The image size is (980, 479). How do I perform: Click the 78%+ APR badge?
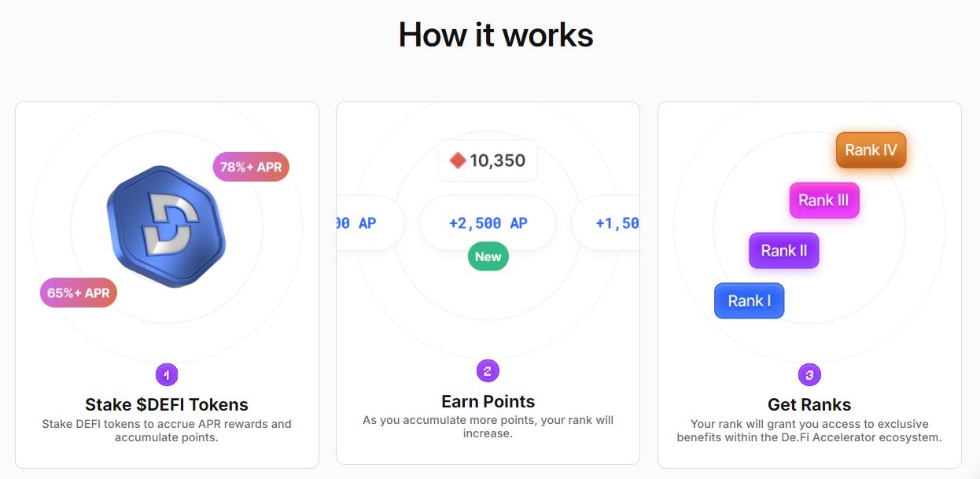(x=251, y=167)
